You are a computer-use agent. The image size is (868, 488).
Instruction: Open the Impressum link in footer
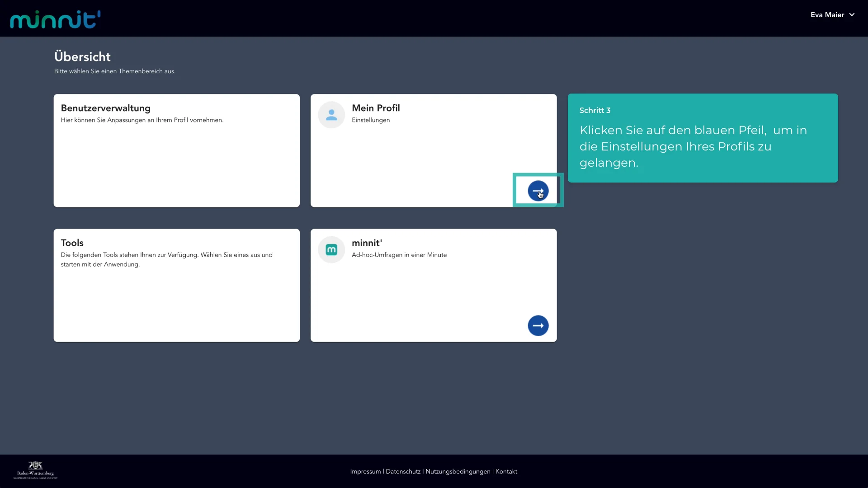tap(365, 471)
